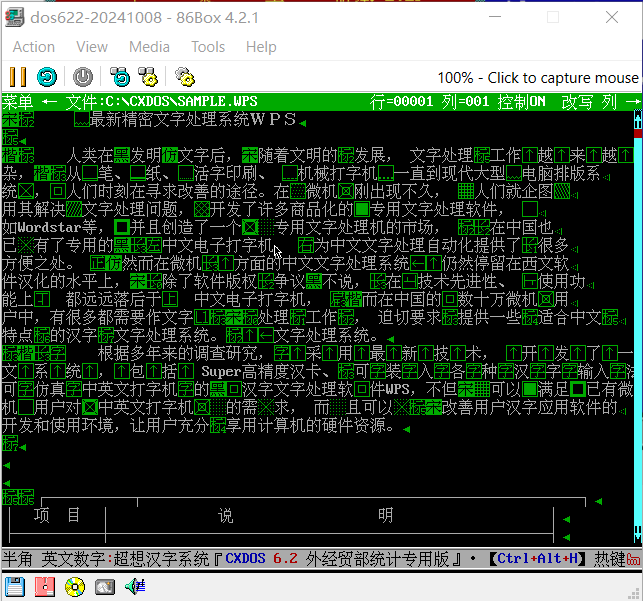Viewport: 643px width, 601px height.
Task: Click the 行=00001 row indicator
Action: [x=401, y=102]
